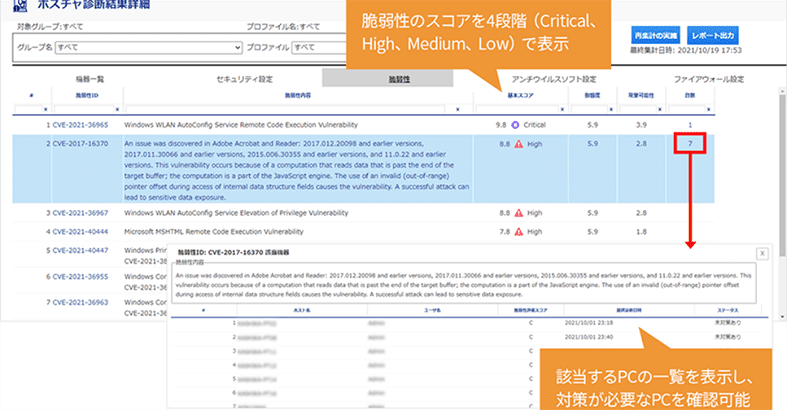Open the グループ名 dropdown

click(149, 48)
